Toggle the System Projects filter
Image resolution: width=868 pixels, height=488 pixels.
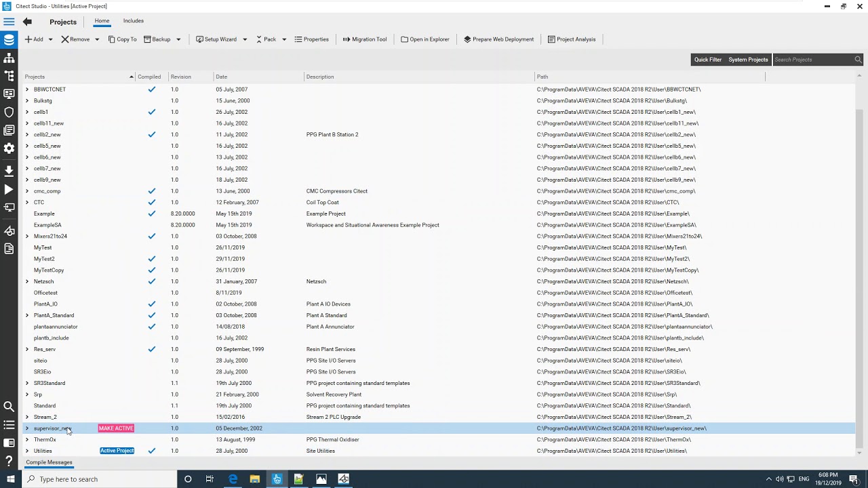pos(748,60)
